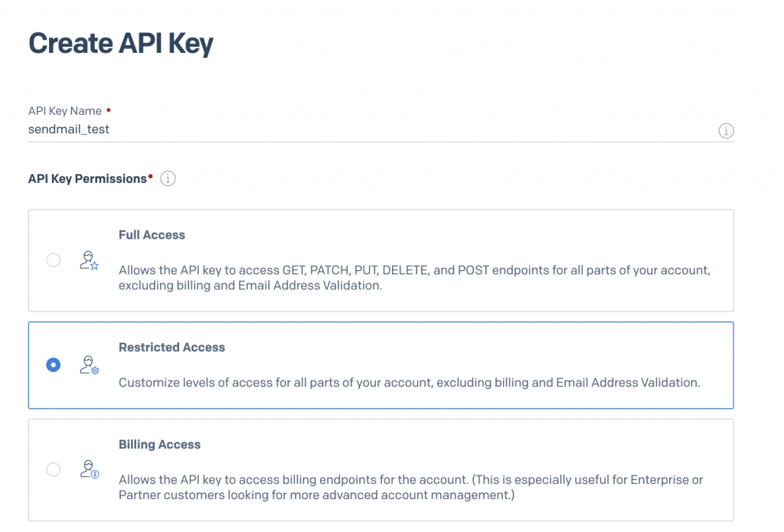Click the info icon beside the API key name field

(x=726, y=131)
